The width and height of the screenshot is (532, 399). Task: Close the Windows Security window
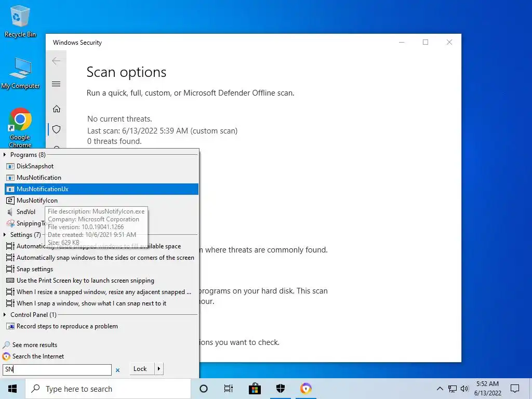(449, 42)
